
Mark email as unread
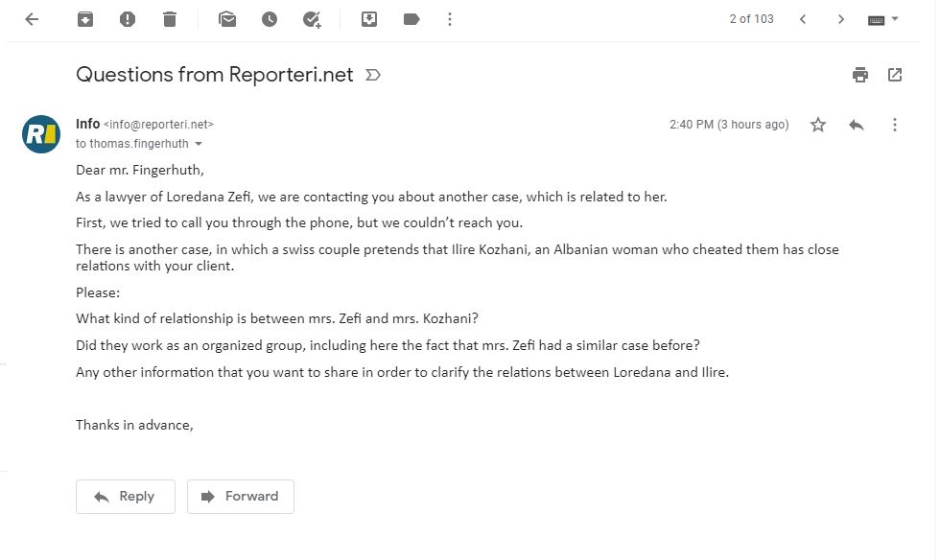[227, 19]
